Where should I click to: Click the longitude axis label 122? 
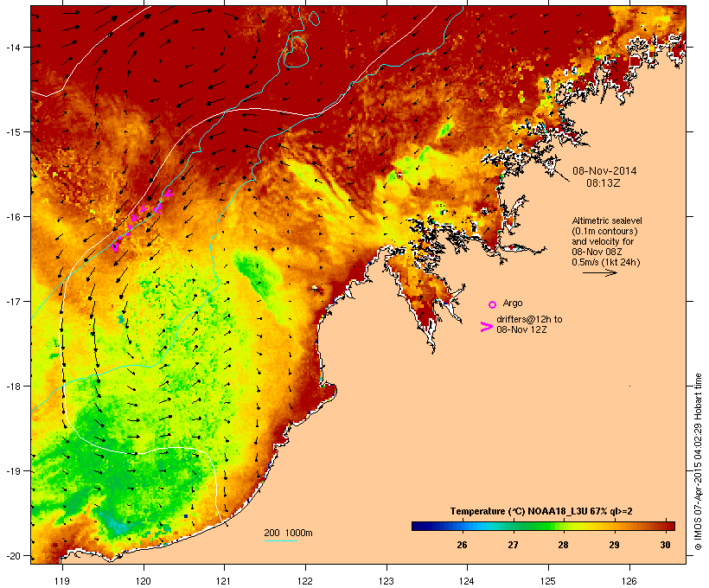(305, 581)
